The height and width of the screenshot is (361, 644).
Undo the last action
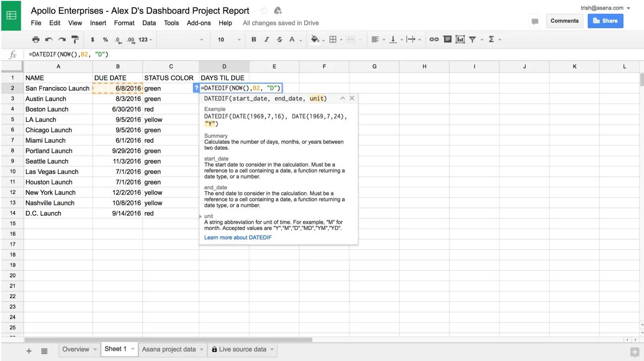tap(48, 39)
